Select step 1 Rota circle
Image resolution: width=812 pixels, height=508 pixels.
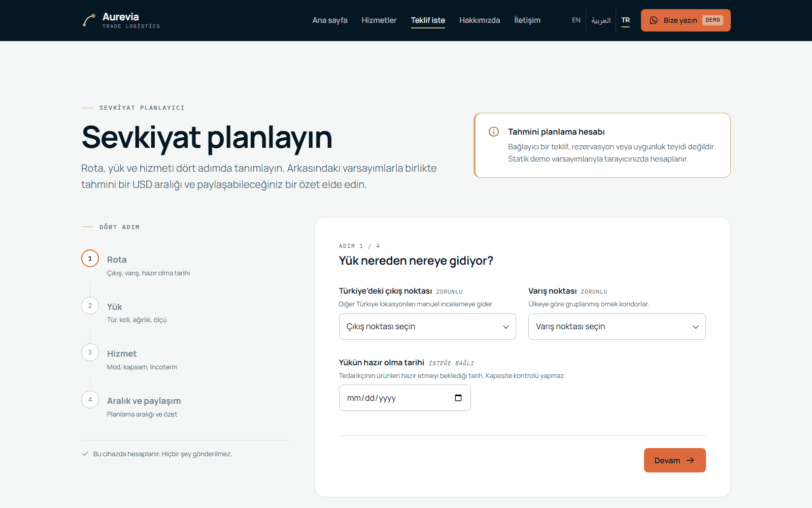tap(90, 259)
